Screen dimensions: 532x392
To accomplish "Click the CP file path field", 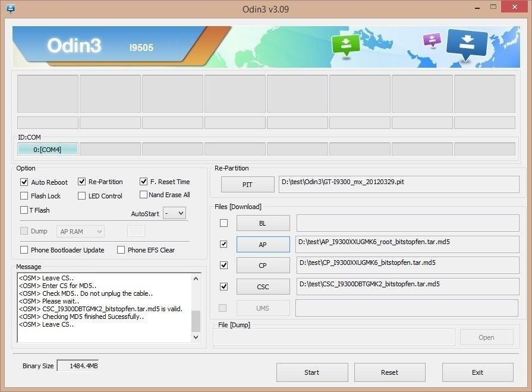I will (x=408, y=265).
